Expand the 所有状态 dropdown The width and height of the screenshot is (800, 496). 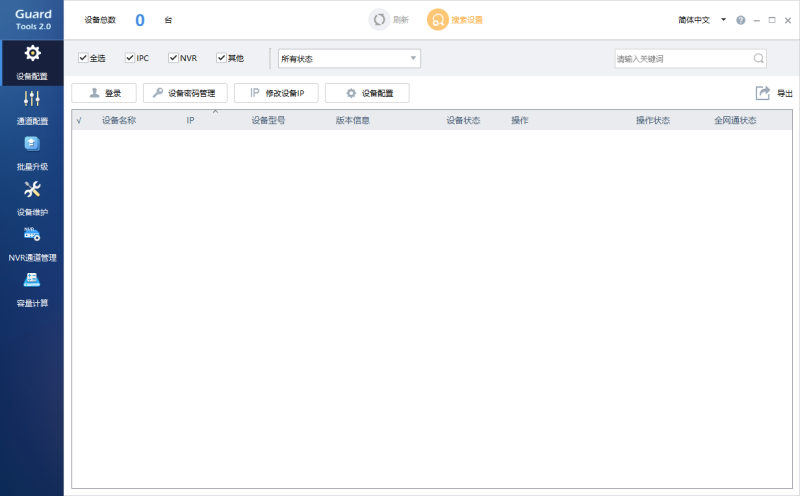(349, 59)
